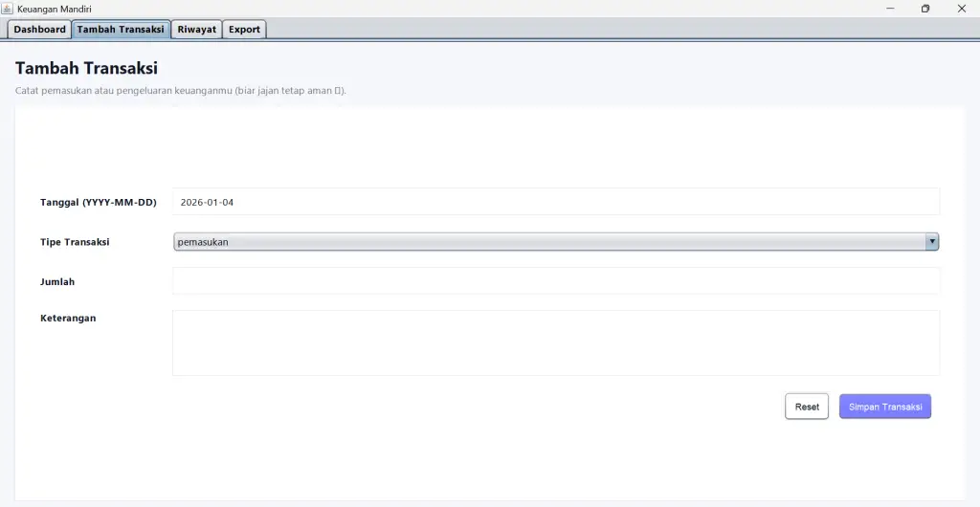Click inside the Keterangan text area
The image size is (980, 507).
tap(555, 342)
